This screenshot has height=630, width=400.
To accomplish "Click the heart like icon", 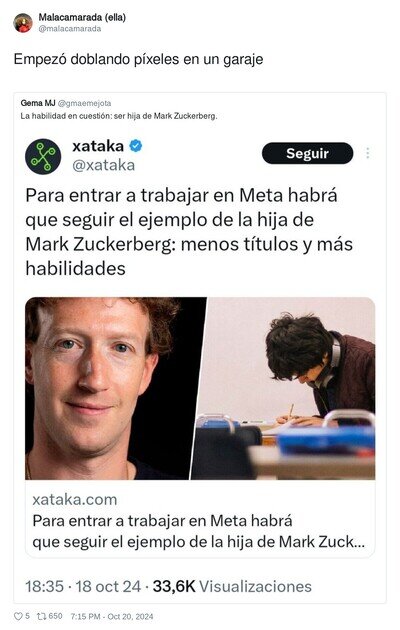I will pyautogui.click(x=18, y=616).
